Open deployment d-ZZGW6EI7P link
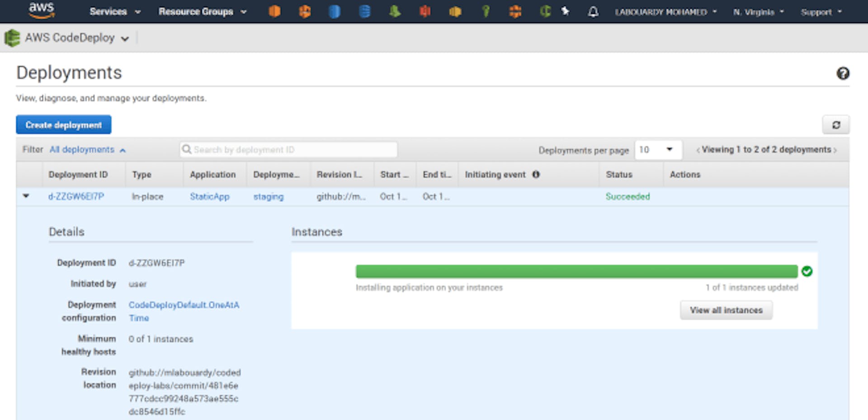Image resolution: width=868 pixels, height=420 pixels. [76, 196]
